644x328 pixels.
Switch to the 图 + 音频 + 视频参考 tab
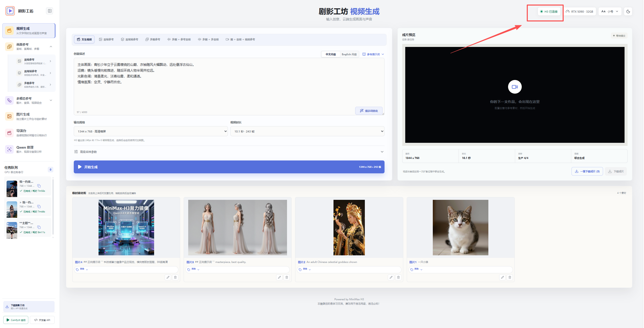(x=240, y=39)
